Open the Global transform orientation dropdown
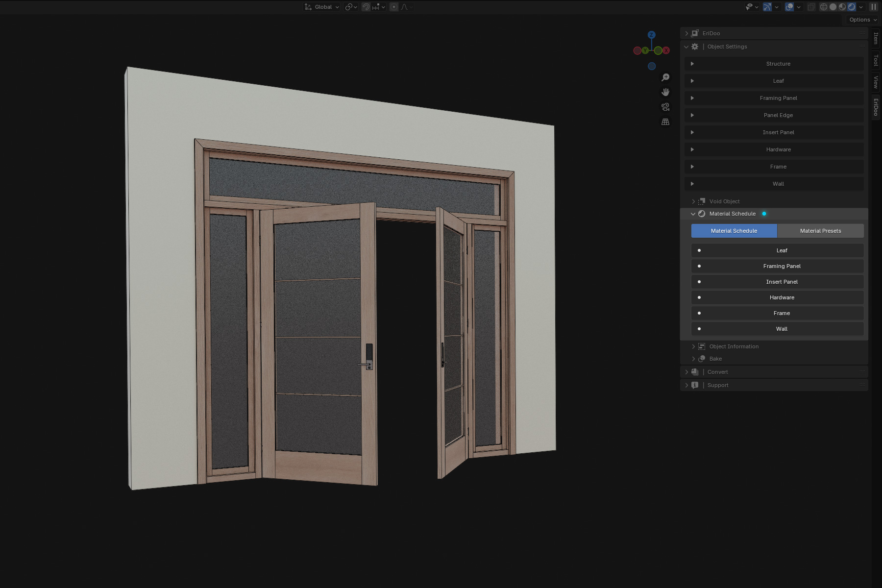The width and height of the screenshot is (882, 588). pyautogui.click(x=322, y=7)
